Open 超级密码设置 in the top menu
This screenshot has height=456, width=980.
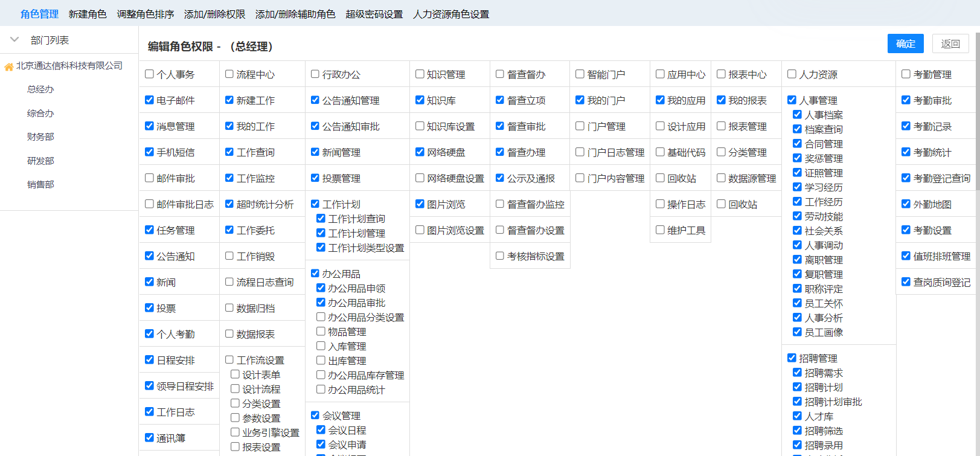click(x=374, y=14)
